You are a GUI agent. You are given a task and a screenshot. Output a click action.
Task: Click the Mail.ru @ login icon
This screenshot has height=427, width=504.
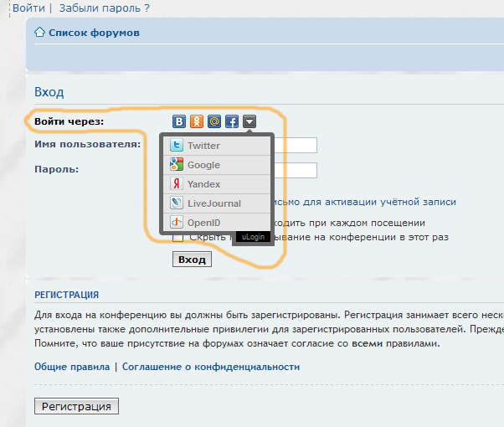point(214,122)
